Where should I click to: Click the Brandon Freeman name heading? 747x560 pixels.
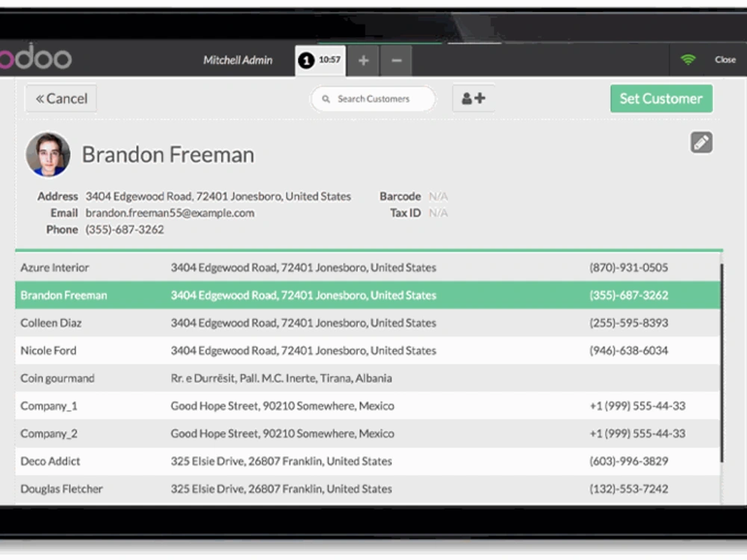[168, 155]
